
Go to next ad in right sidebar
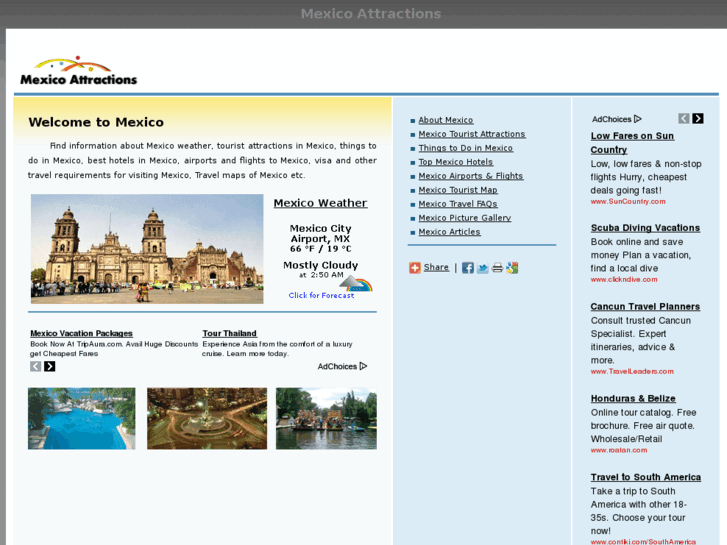pyautogui.click(x=698, y=119)
